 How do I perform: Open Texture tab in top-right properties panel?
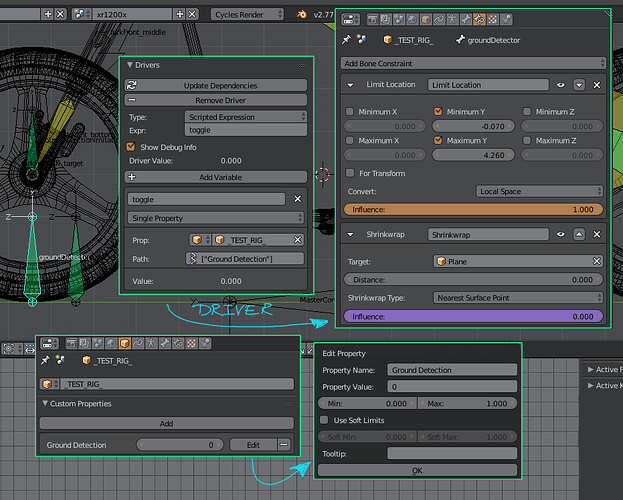493,19
